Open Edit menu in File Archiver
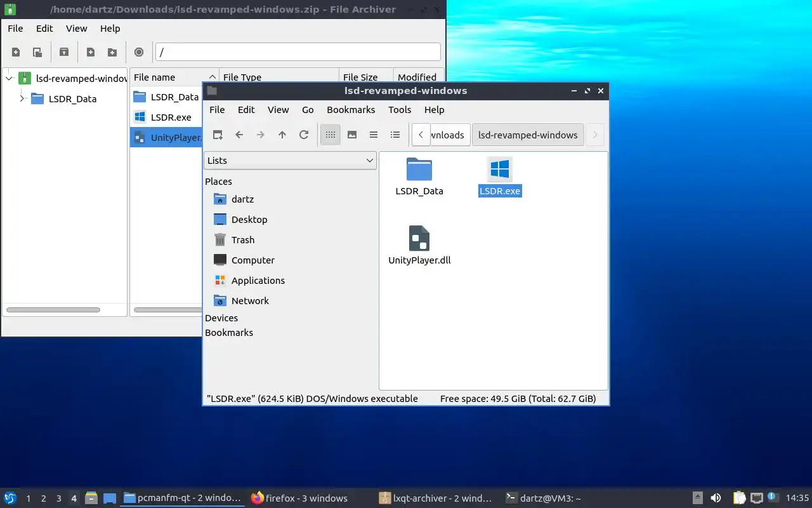This screenshot has width=812, height=508. (44, 29)
